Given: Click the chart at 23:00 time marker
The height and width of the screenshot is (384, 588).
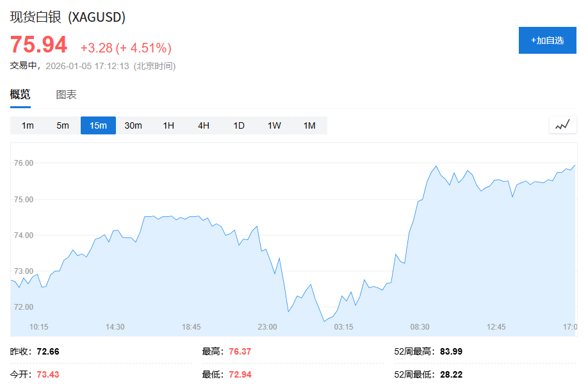Looking at the screenshot, I should pos(267,326).
